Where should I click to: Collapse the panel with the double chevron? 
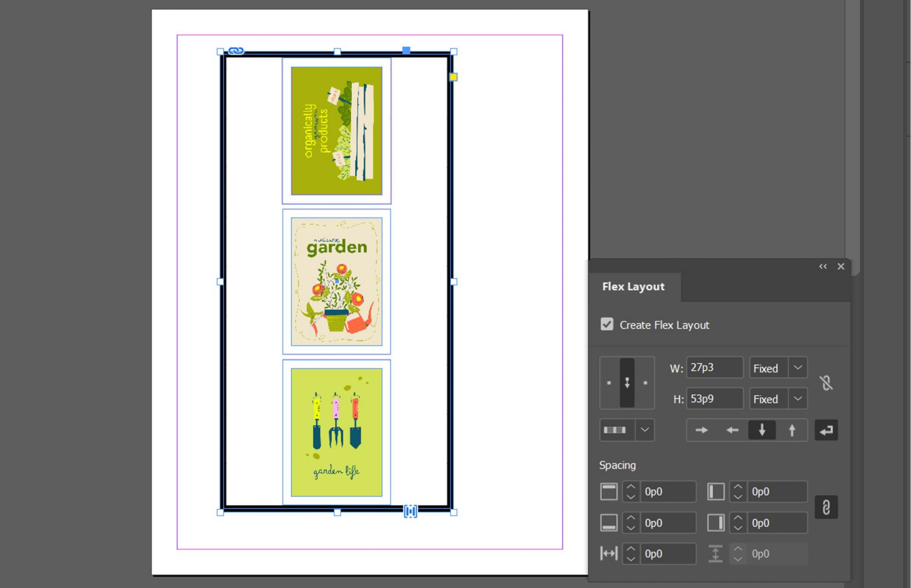(x=823, y=266)
